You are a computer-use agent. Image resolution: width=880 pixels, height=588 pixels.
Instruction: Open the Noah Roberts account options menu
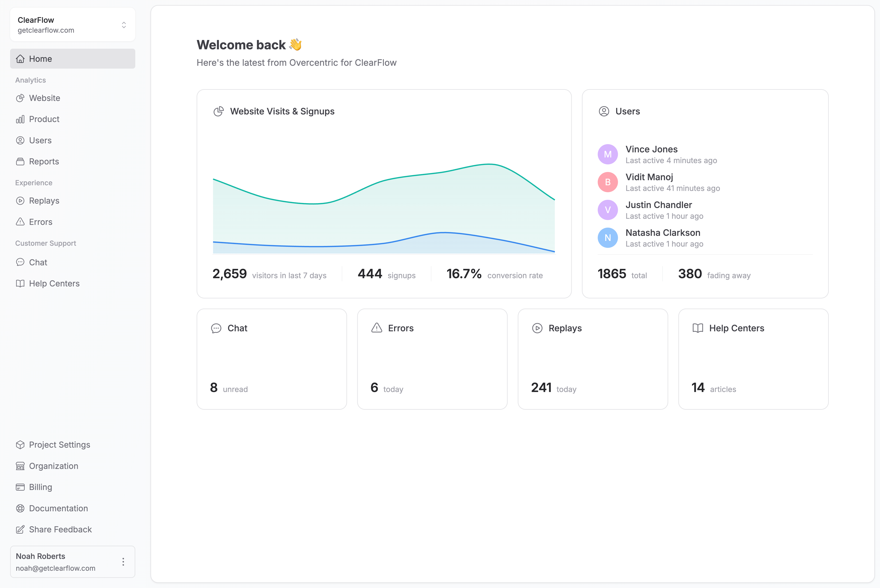[123, 562]
